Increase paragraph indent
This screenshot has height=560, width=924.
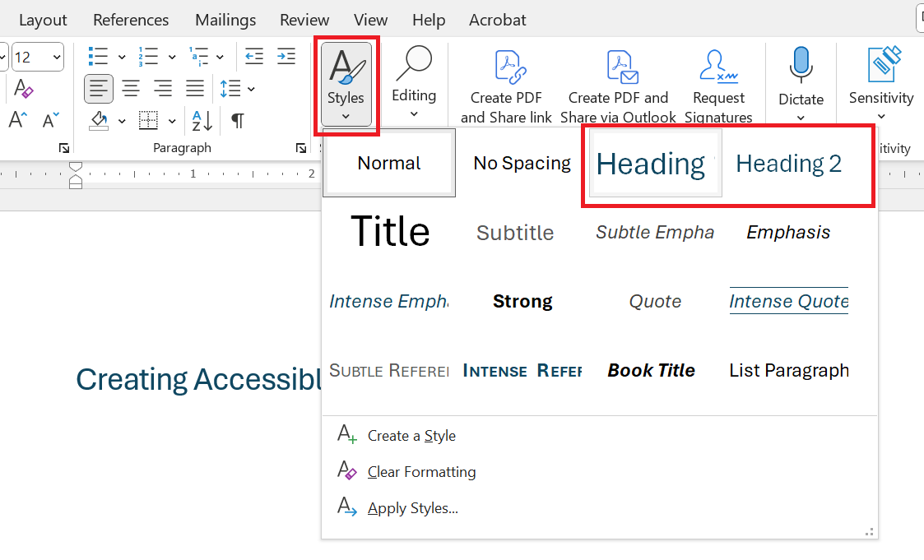pos(286,57)
